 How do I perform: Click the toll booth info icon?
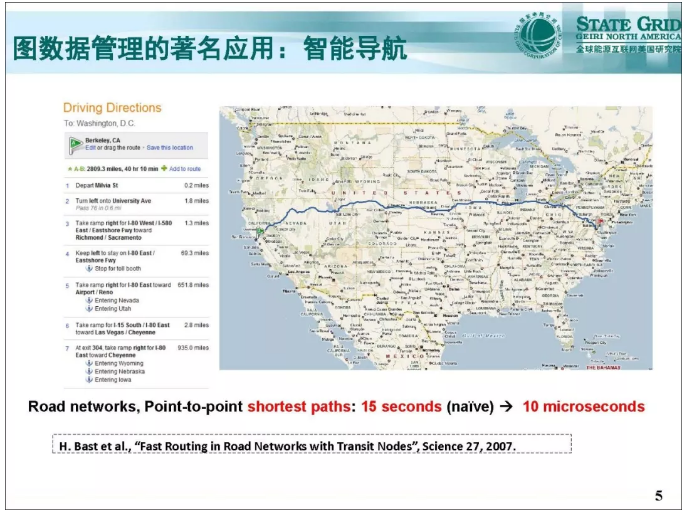[90, 269]
